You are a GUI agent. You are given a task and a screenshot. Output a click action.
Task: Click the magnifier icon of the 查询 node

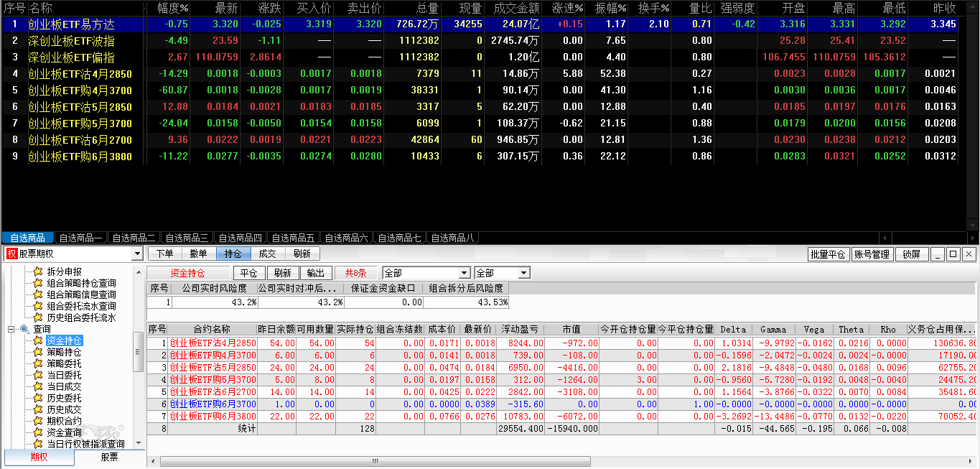click(x=24, y=329)
